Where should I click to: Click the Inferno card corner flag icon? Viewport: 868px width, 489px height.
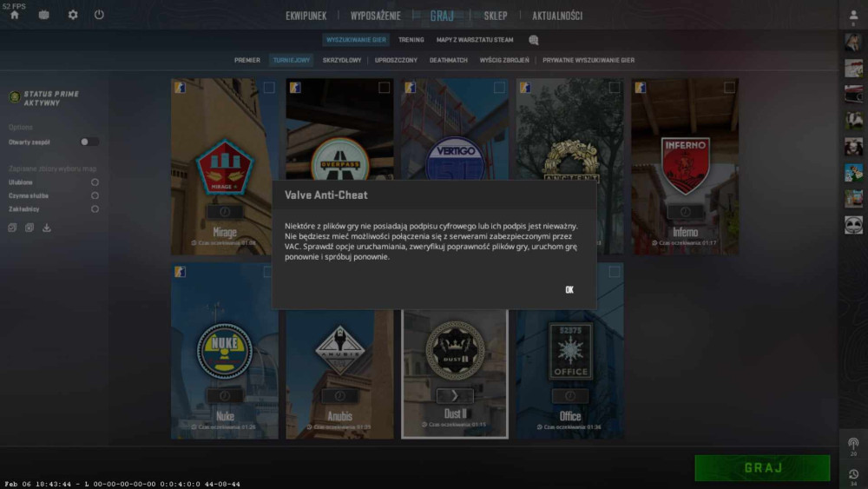pyautogui.click(x=641, y=88)
